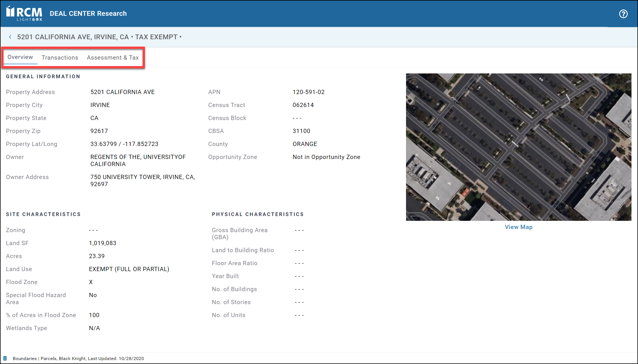Click the APN value 120-591-02
This screenshot has height=364, width=638.
pyautogui.click(x=309, y=92)
